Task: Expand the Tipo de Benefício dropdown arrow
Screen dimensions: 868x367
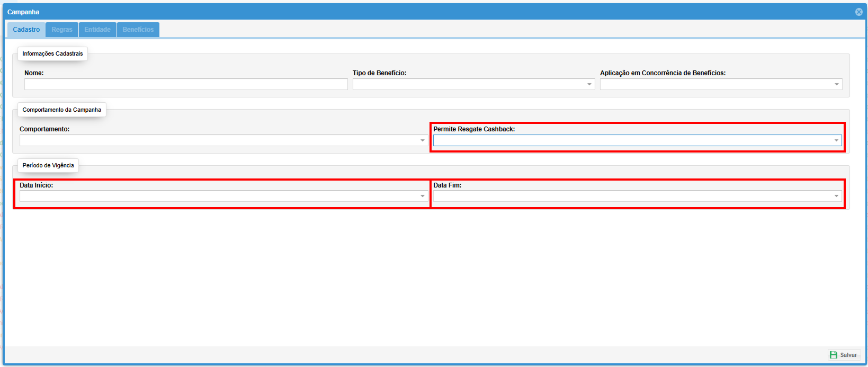Action: (x=589, y=84)
